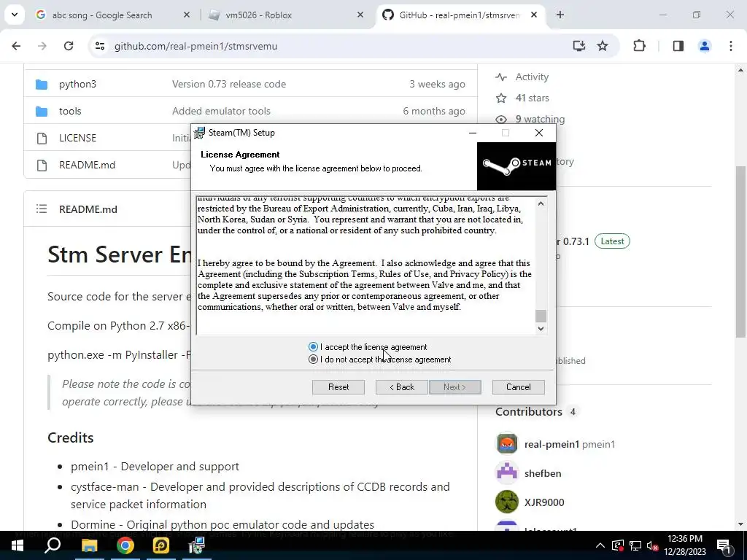Click the license text scrollbar up arrow
Image resolution: width=747 pixels, height=560 pixels.
(x=541, y=204)
